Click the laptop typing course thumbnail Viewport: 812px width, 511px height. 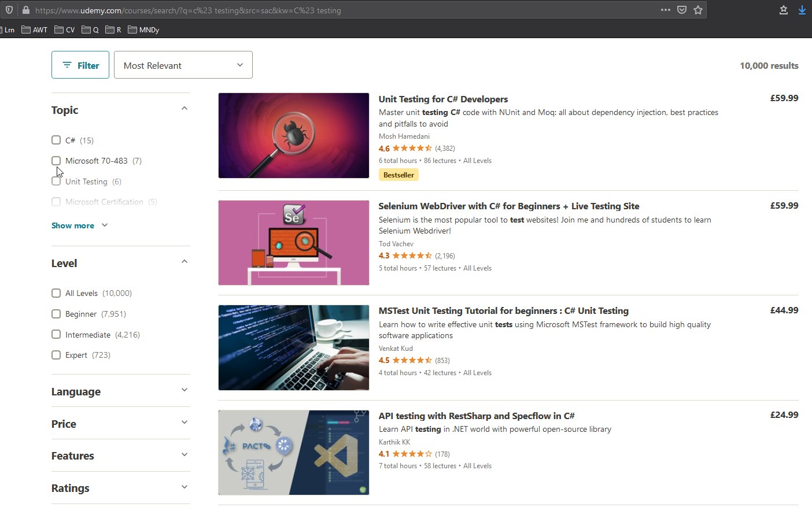294,347
